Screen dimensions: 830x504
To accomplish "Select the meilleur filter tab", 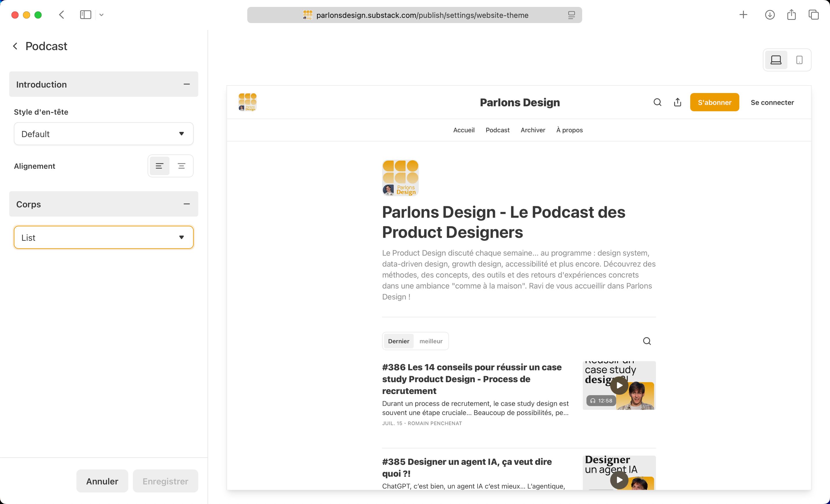I will point(431,341).
